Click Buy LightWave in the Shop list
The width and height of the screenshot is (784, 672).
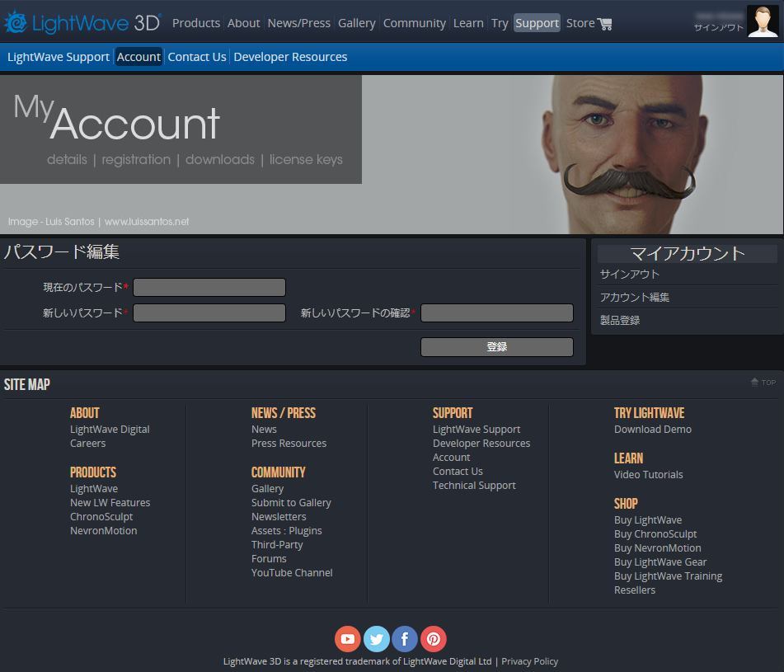(648, 520)
